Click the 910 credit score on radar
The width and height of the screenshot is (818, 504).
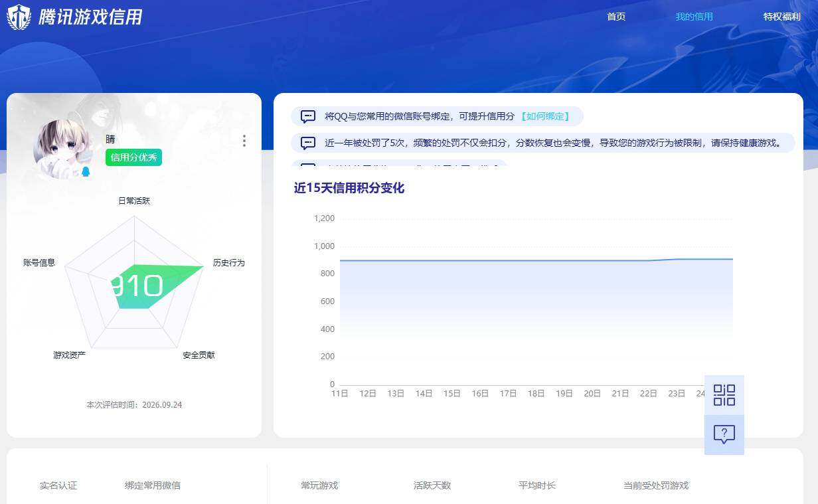point(136,286)
